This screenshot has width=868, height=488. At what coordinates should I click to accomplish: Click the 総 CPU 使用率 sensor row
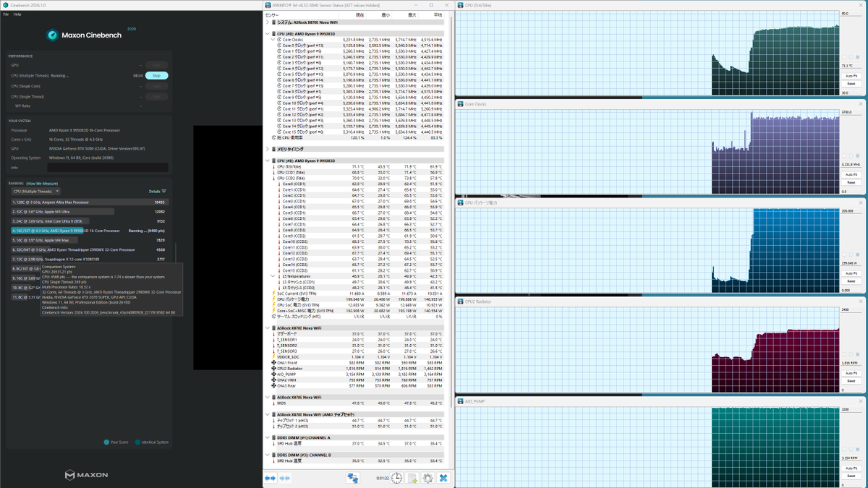tap(357, 138)
